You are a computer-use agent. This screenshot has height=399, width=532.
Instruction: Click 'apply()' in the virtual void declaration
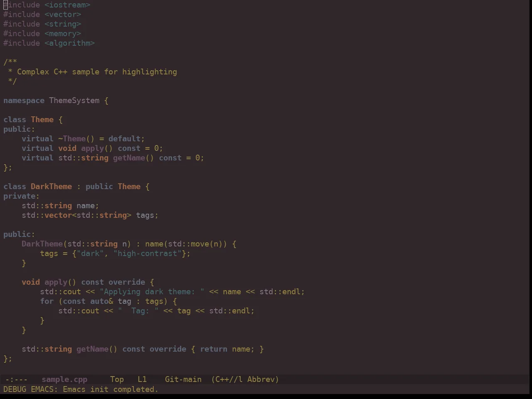click(97, 148)
